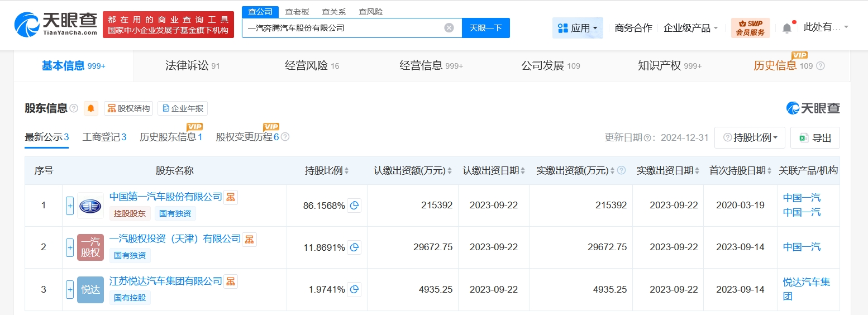Click the notification bell icon in header

(787, 28)
